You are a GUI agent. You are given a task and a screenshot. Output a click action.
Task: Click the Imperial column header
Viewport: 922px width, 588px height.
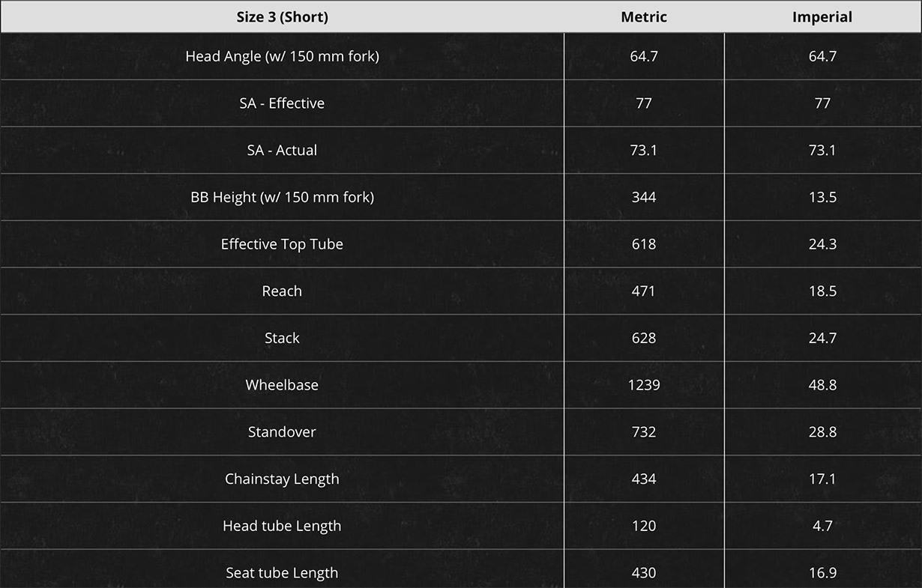tap(822, 16)
